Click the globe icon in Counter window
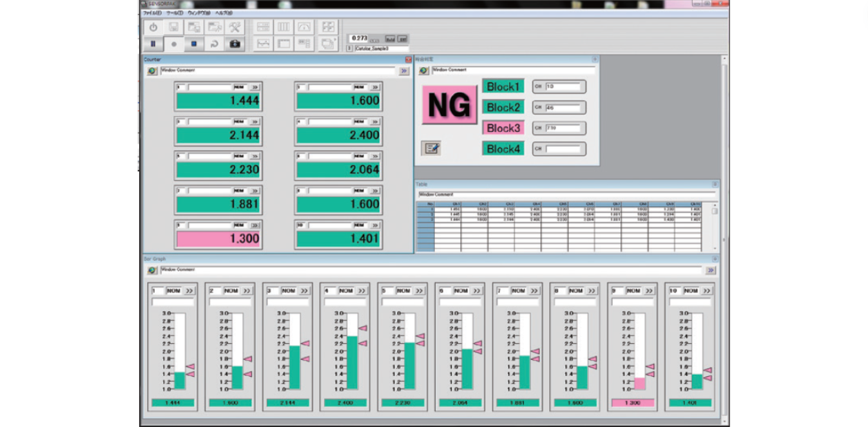The width and height of the screenshot is (868, 427). pyautogui.click(x=152, y=71)
